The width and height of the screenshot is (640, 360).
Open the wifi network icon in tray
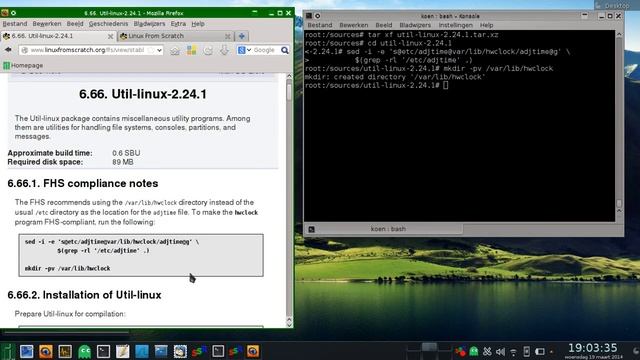point(513,351)
